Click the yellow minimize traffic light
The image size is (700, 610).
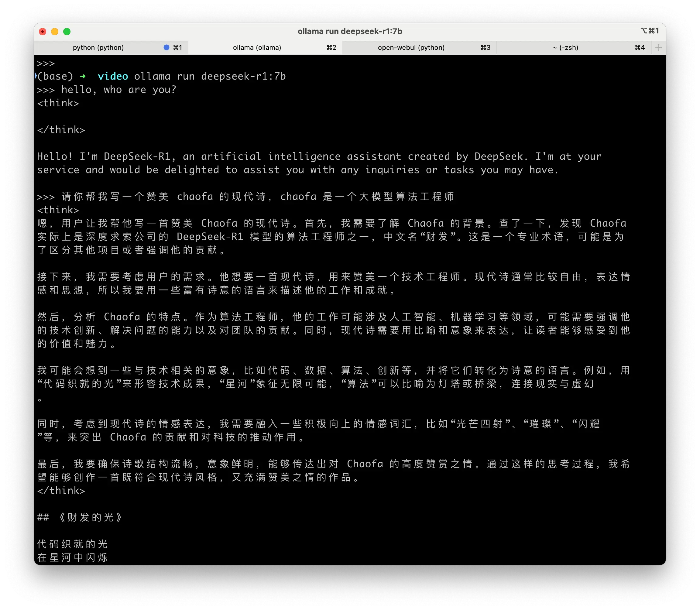55,31
